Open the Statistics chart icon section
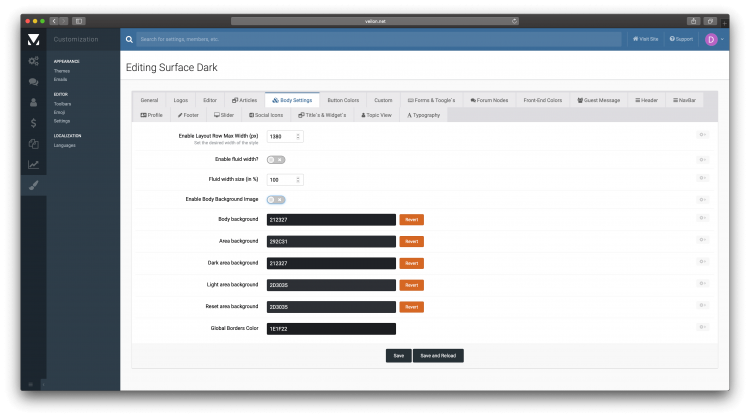The height and width of the screenshot is (418, 750). click(x=33, y=165)
